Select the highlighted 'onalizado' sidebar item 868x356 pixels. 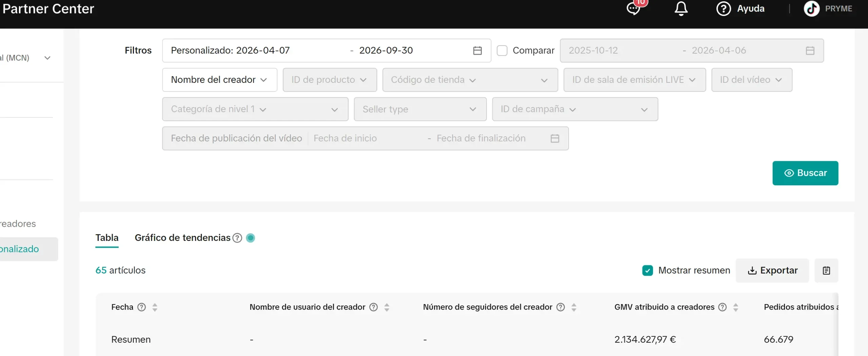[x=28, y=249]
